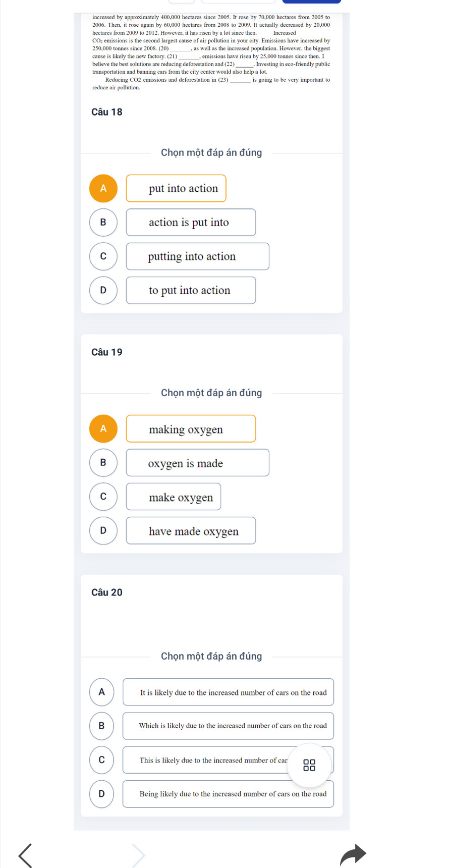Click the reading passage text
This screenshot has width=449, height=868.
coord(211,52)
